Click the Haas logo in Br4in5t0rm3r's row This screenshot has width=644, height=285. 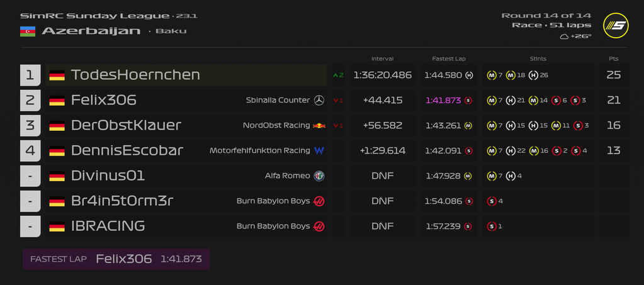[319, 201]
